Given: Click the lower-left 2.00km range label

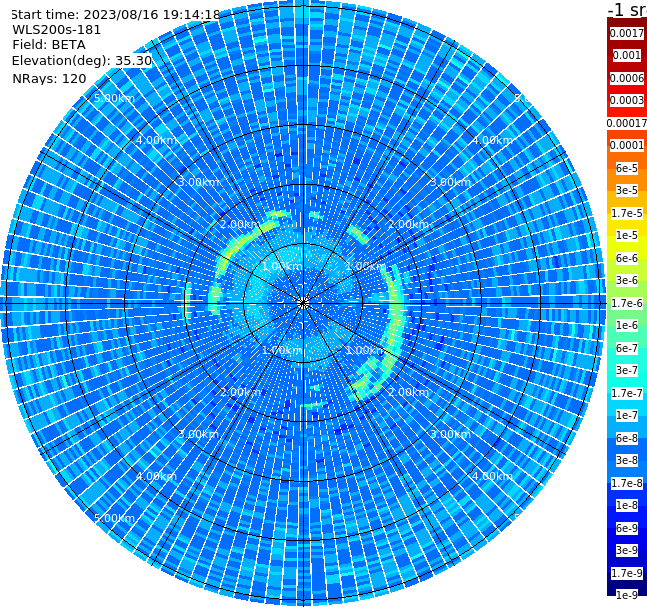Looking at the screenshot, I should (241, 392).
